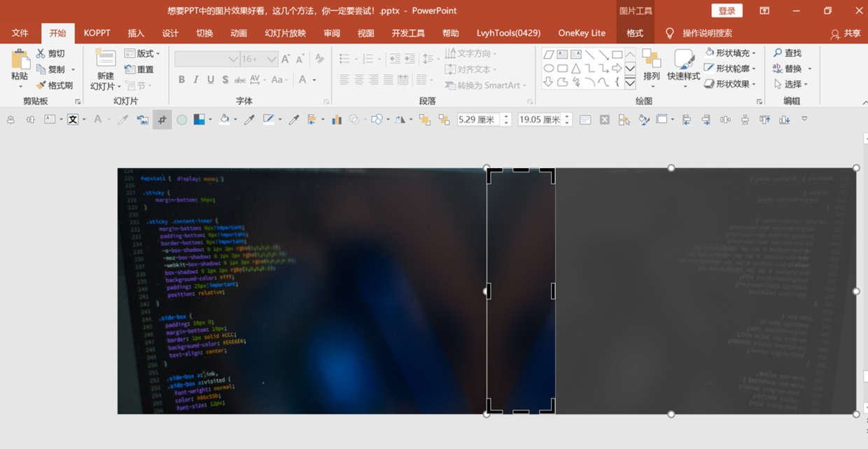The width and height of the screenshot is (868, 449).
Task: Toggle Strikethrough (abc) formatting
Action: (x=239, y=80)
